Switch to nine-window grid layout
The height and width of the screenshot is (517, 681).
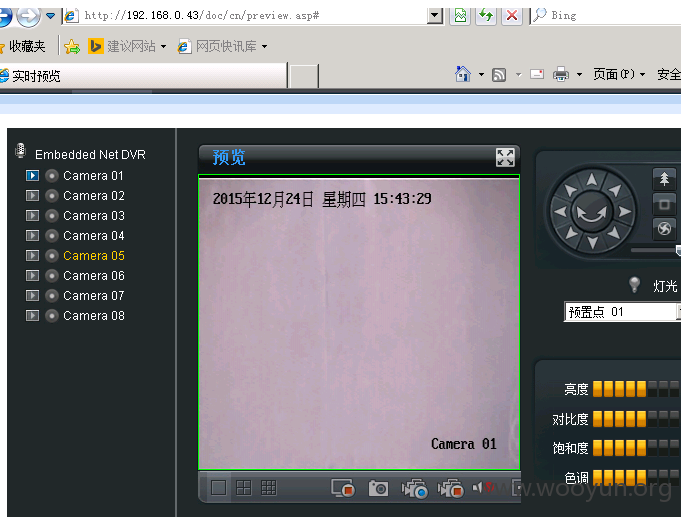tap(268, 488)
